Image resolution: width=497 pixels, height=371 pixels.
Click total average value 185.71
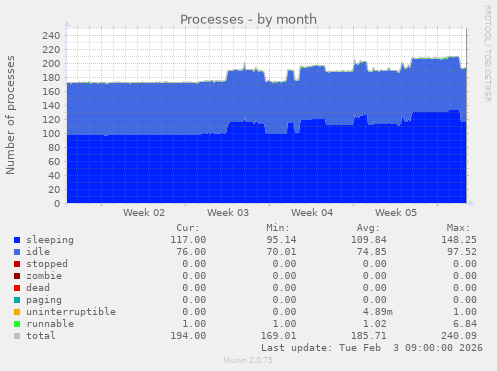pyautogui.click(x=369, y=336)
